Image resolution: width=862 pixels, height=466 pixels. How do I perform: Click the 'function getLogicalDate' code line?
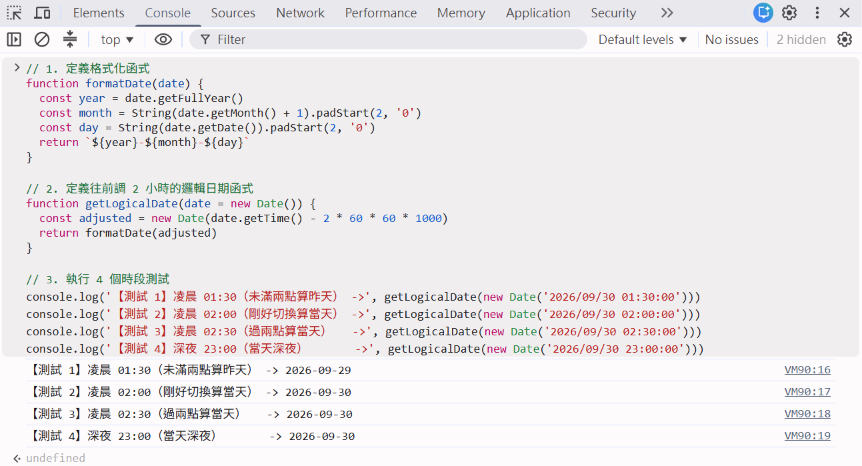(171, 203)
